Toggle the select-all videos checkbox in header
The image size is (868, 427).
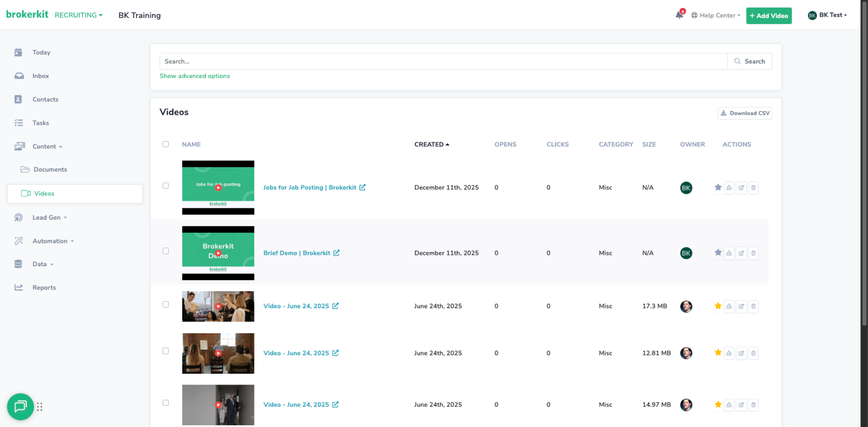coord(165,144)
